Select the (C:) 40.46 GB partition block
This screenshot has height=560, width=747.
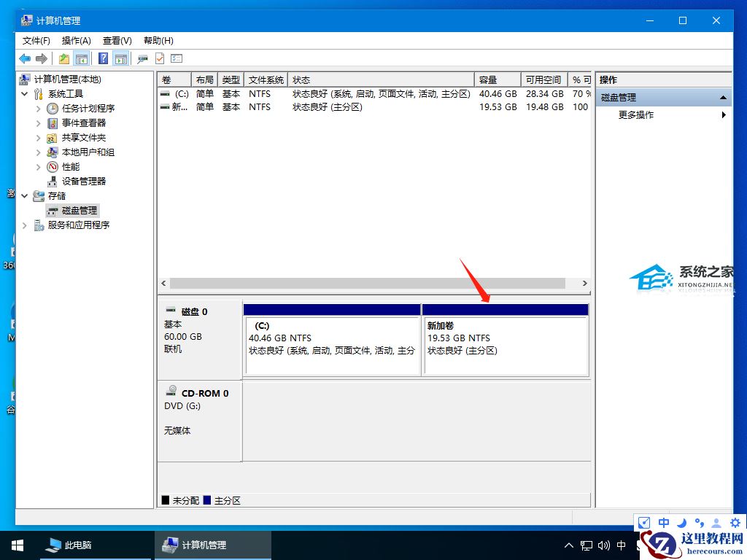[332, 340]
